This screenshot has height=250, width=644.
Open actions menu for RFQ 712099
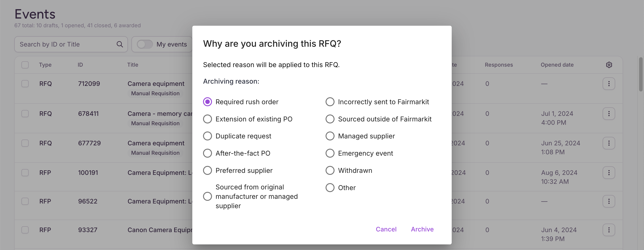click(x=609, y=83)
